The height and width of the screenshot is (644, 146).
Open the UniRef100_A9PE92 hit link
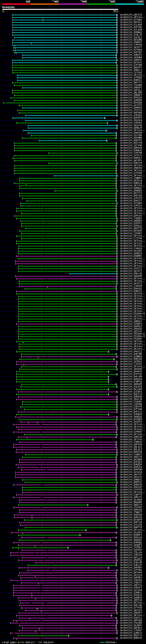tap(131, 60)
